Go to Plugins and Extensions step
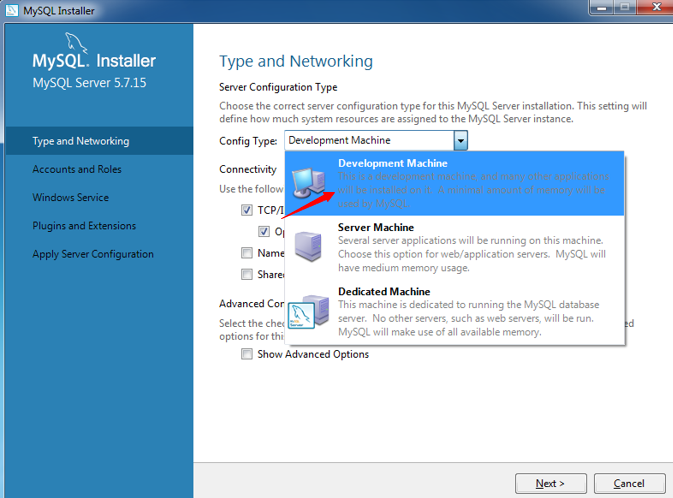This screenshot has height=498, width=673. [84, 226]
